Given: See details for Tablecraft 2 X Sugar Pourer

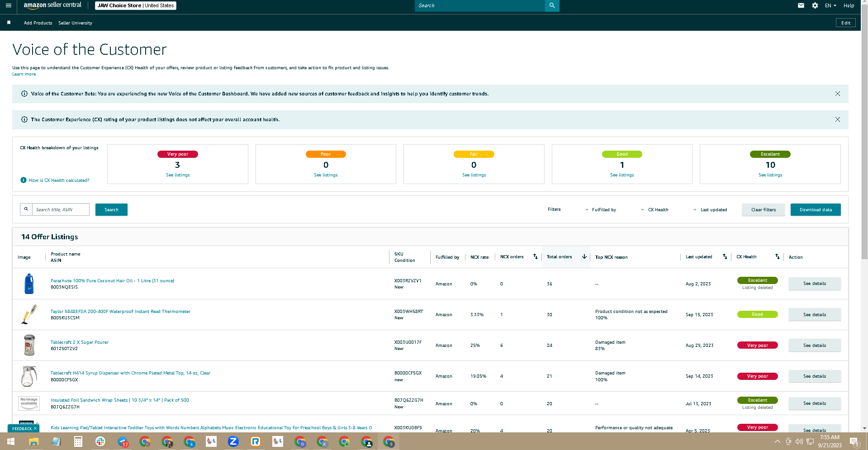Looking at the screenshot, I should [815, 345].
